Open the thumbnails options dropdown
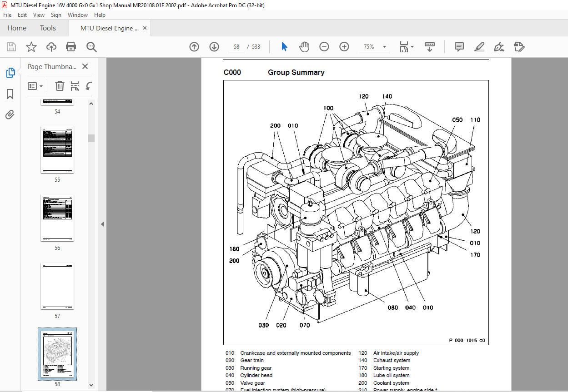Viewport: 568px width, 392px height. coord(35,86)
